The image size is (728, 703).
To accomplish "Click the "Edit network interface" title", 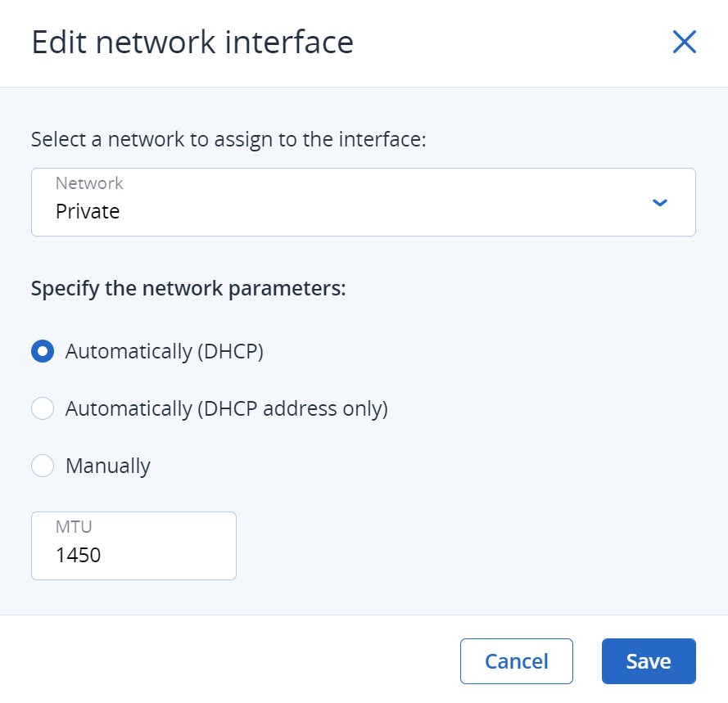I will 192,43.
